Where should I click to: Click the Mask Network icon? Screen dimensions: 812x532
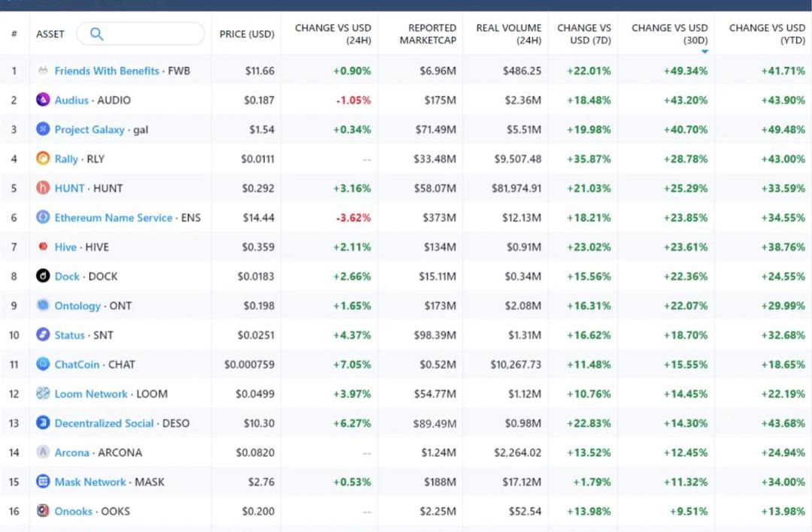[x=43, y=482]
